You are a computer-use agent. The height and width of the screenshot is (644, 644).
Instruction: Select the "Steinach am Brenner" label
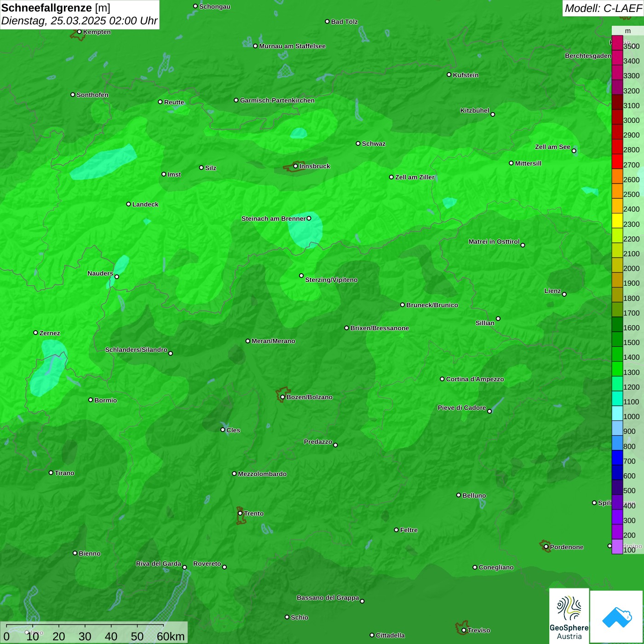(x=273, y=218)
